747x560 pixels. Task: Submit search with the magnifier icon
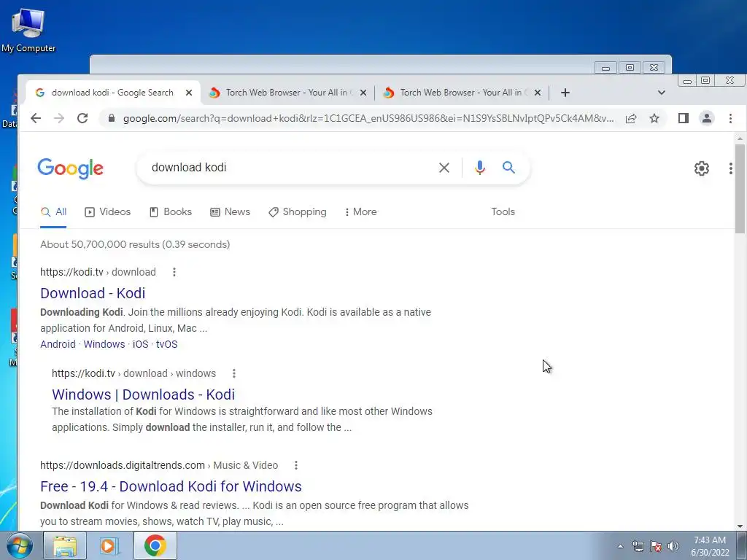[x=508, y=167]
